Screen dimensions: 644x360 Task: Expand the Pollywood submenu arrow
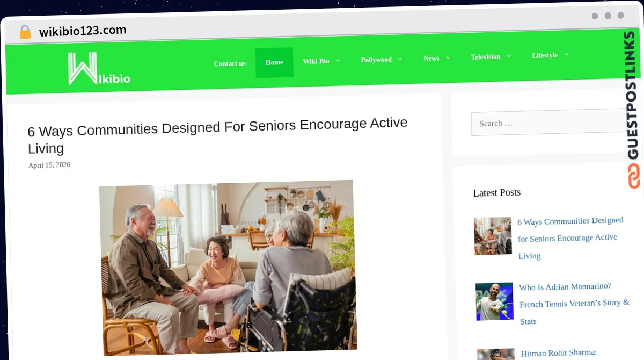point(400,59)
